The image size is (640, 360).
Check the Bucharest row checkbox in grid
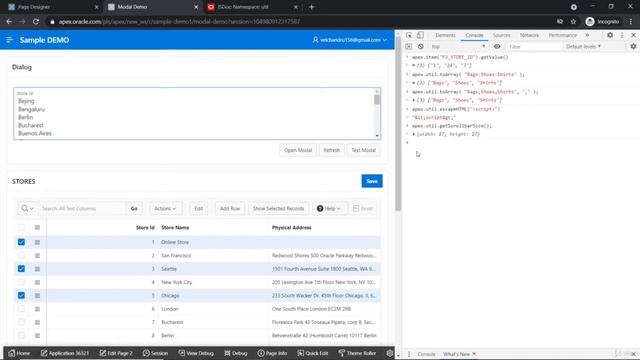coord(21,322)
